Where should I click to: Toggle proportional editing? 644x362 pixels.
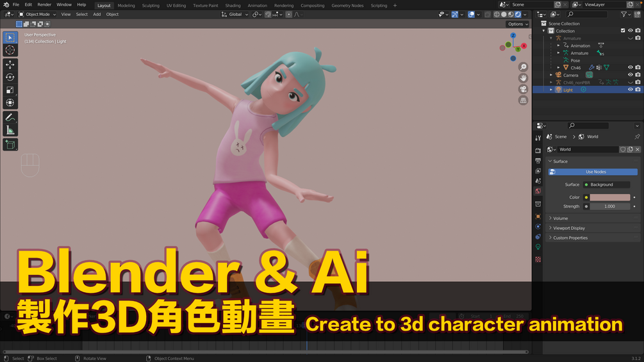pos(289,14)
